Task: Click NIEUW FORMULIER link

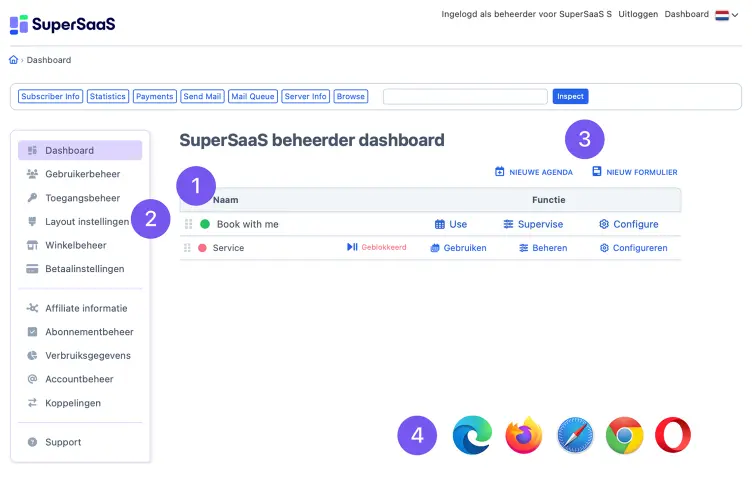Action: pyautogui.click(x=635, y=172)
